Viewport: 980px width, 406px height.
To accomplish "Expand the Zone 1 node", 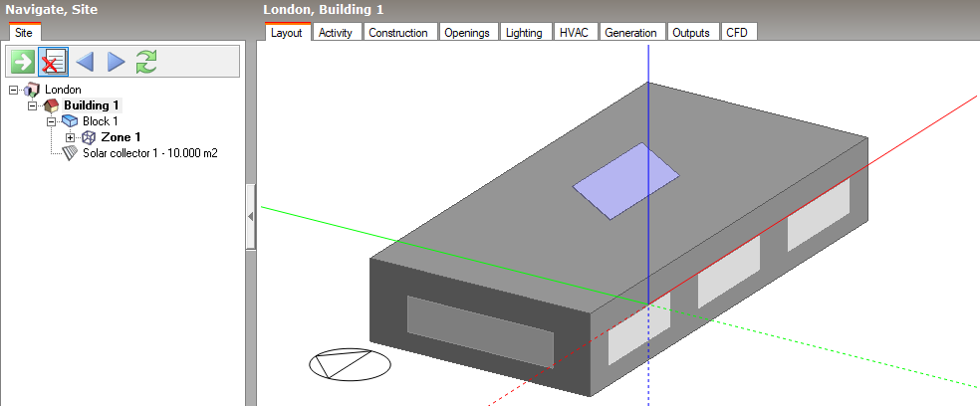I will coord(70,137).
